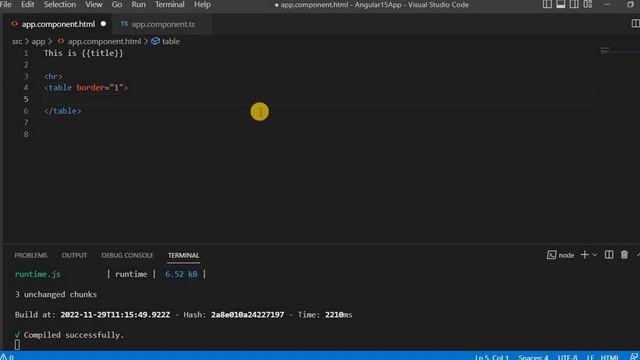Image resolution: width=640 pixels, height=360 pixels.
Task: Open the View menu
Action: [x=94, y=4]
